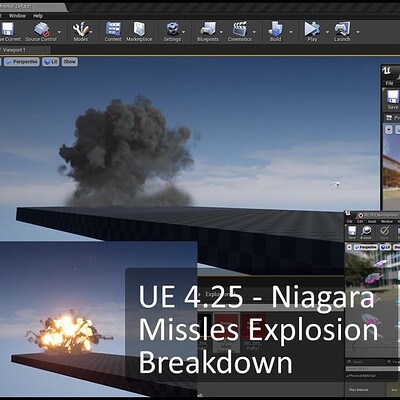Click the Phys Material property row
Screen dimensions: 400x400
pos(373,389)
